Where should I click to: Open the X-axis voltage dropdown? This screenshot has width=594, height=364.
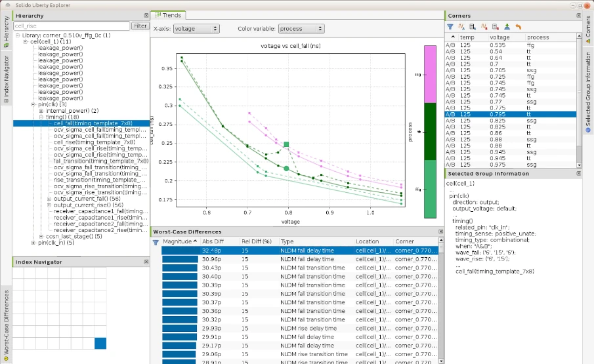click(x=196, y=29)
